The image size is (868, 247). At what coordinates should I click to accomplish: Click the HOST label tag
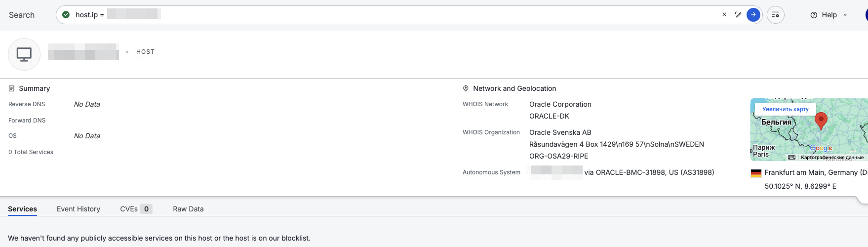click(x=145, y=52)
